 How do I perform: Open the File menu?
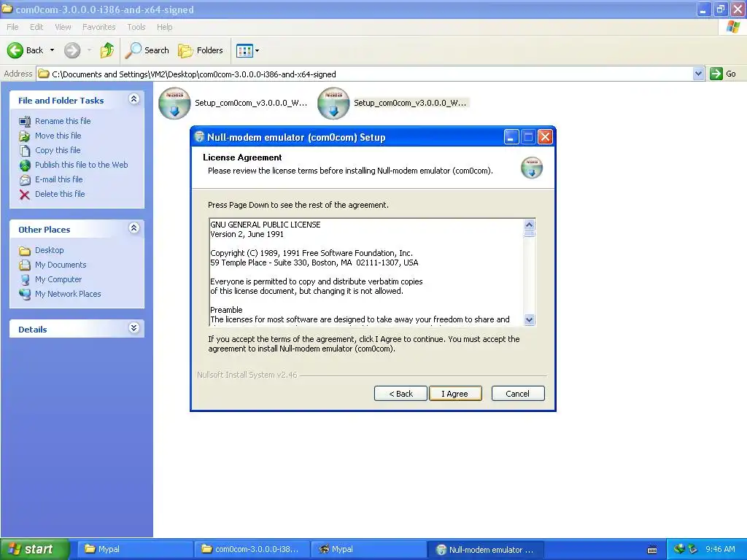[x=12, y=27]
